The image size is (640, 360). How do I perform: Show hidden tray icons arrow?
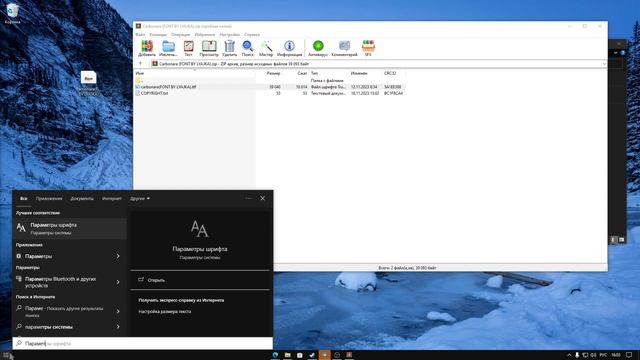[x=569, y=355]
